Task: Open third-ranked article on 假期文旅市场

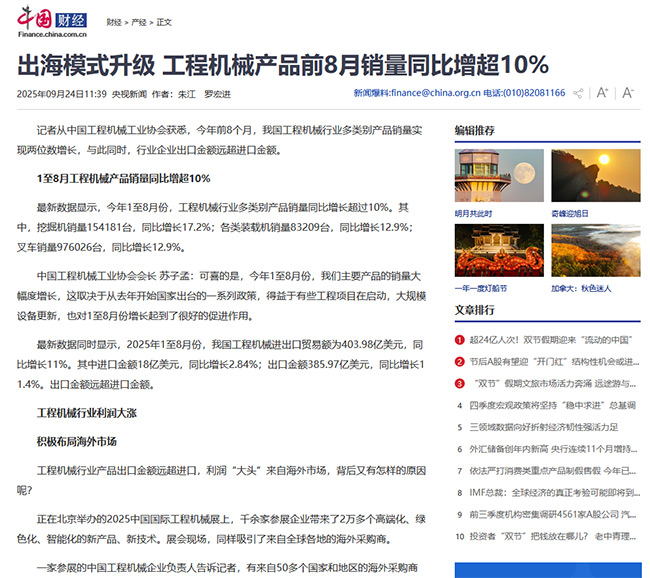Action: [553, 384]
